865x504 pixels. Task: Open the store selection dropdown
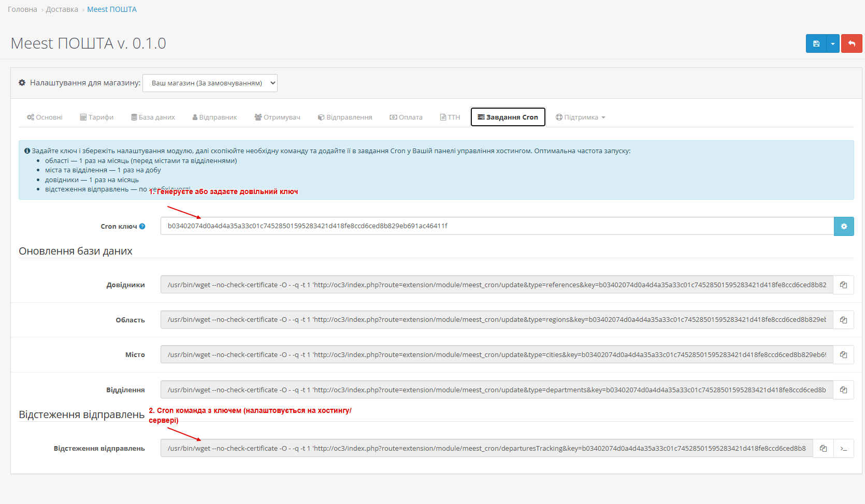point(210,83)
